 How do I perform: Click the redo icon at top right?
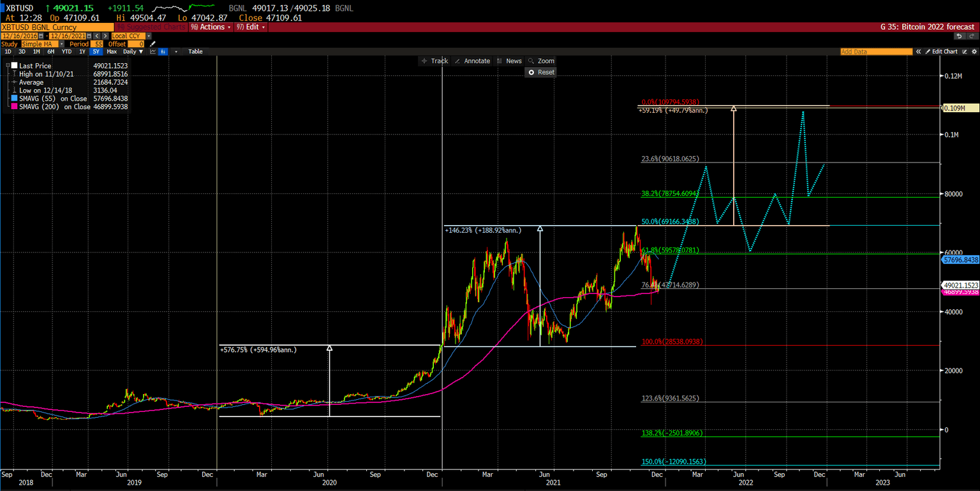click(x=972, y=36)
